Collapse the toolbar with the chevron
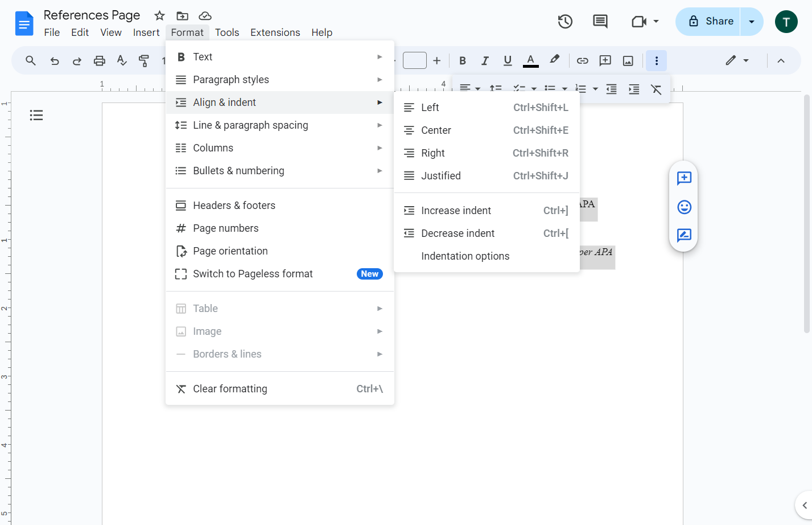The image size is (812, 525). (x=781, y=60)
